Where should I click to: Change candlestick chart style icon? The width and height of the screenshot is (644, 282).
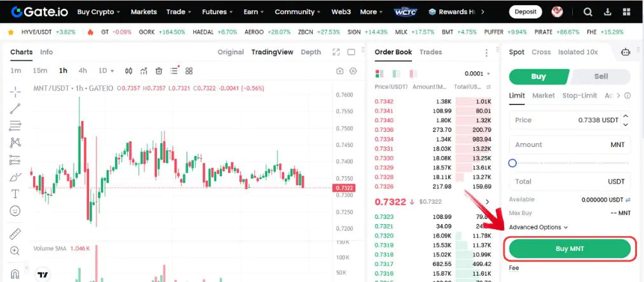128,71
